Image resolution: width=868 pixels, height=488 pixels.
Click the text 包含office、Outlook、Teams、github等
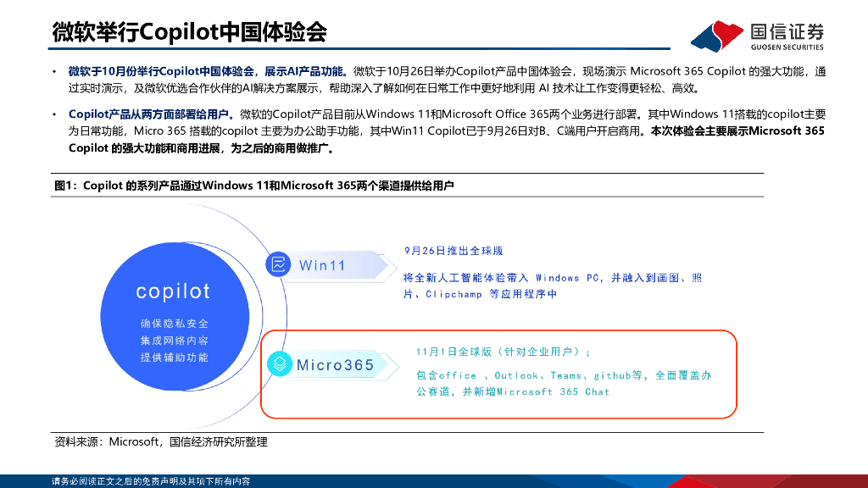[564, 375]
